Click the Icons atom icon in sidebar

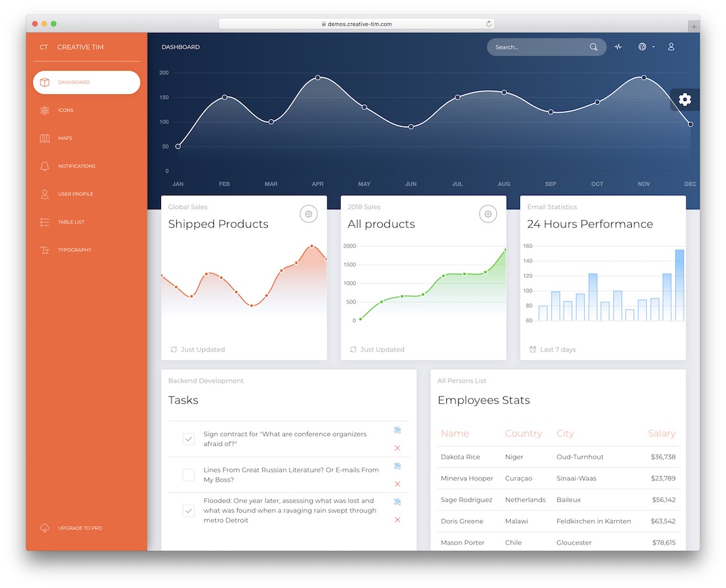pyautogui.click(x=44, y=110)
